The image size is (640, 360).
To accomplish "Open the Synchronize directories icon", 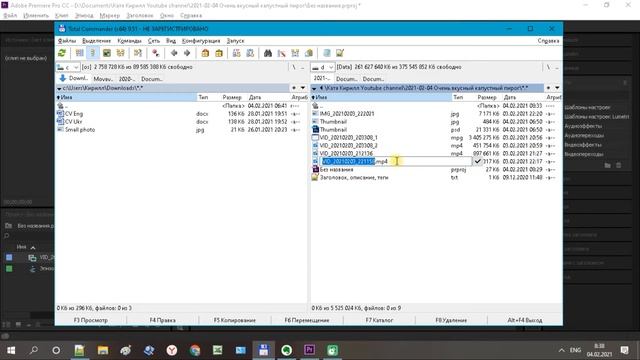I will click(295, 53).
